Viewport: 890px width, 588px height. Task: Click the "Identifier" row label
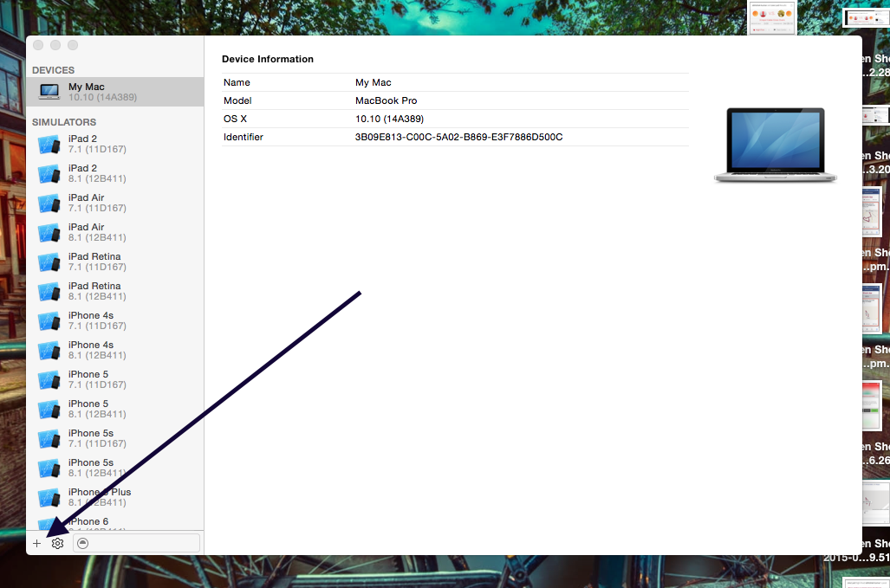click(244, 137)
